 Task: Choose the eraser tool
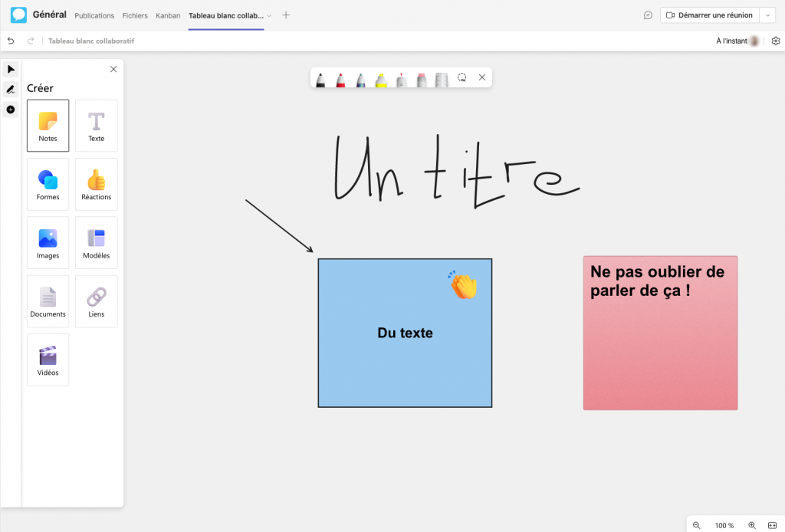tap(421, 79)
